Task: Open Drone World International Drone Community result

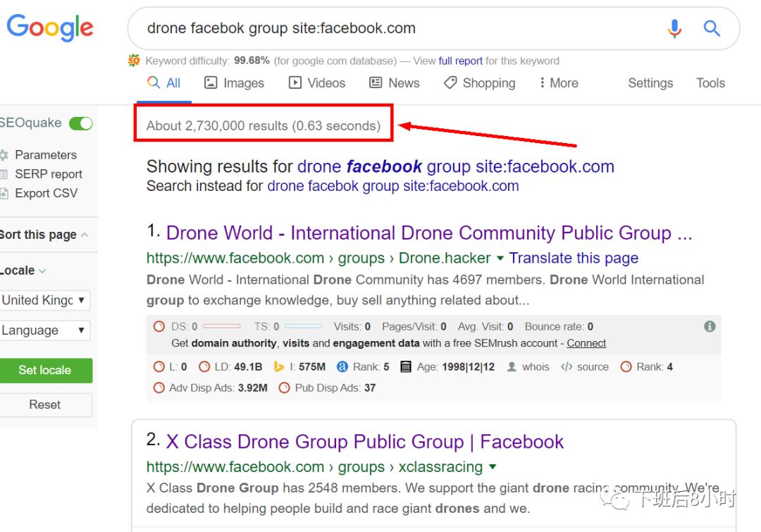Action: coord(429,233)
